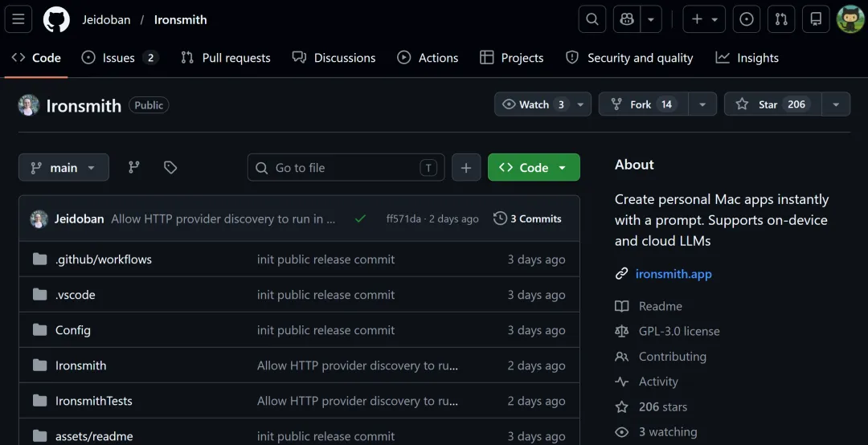Open Pull requests tab
This screenshot has height=445, width=868.
[x=226, y=58]
